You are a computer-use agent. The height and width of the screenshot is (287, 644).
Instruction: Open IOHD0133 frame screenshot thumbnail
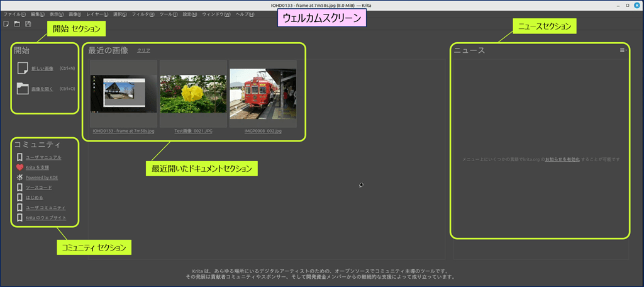click(x=123, y=94)
